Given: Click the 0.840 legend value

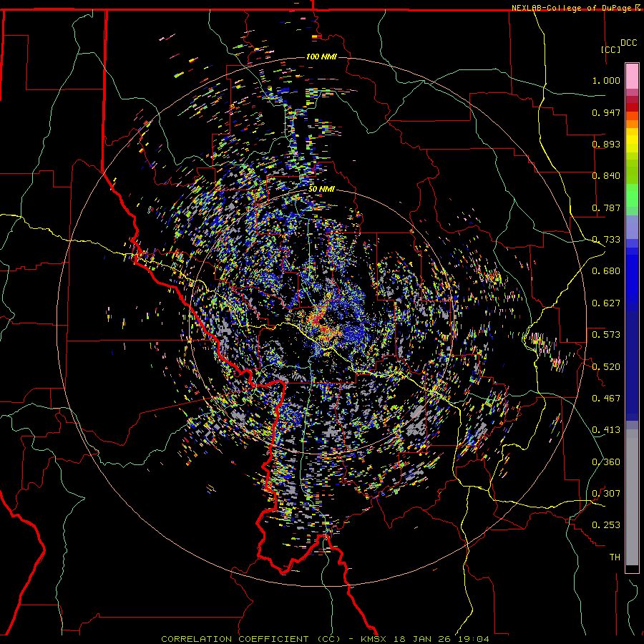Looking at the screenshot, I should click(606, 176).
